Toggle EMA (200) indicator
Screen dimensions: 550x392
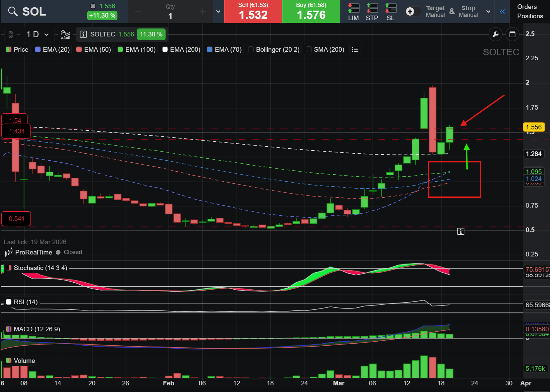181,49
